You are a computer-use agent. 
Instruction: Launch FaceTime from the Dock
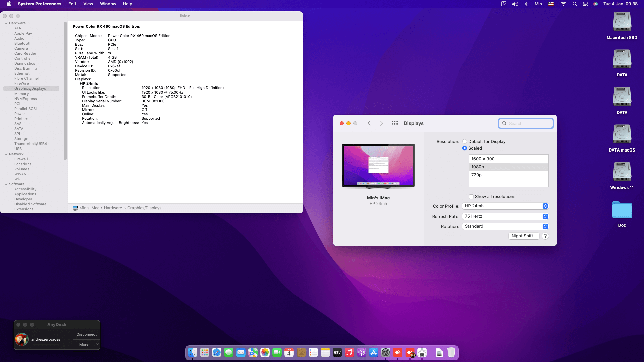[277, 352]
